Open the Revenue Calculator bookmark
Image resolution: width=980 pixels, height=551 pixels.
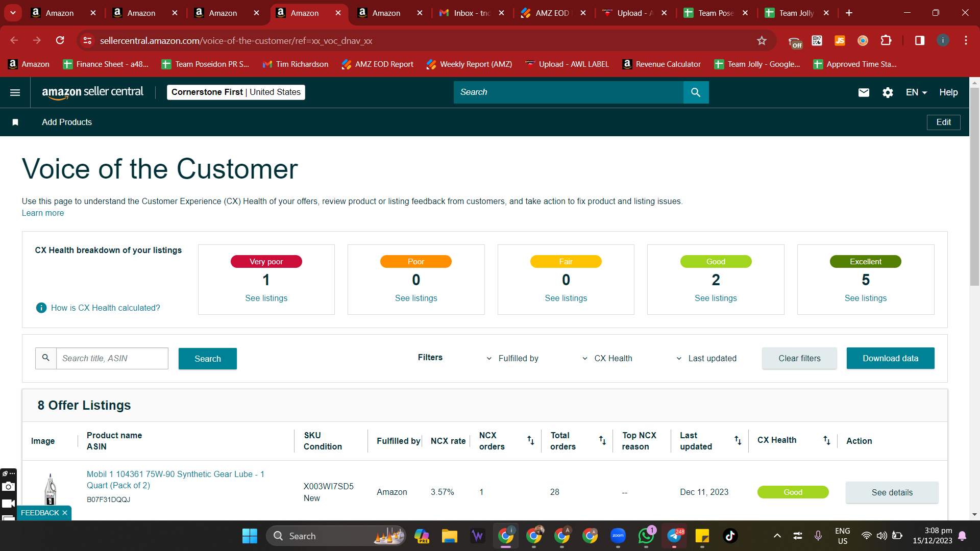[661, 64]
